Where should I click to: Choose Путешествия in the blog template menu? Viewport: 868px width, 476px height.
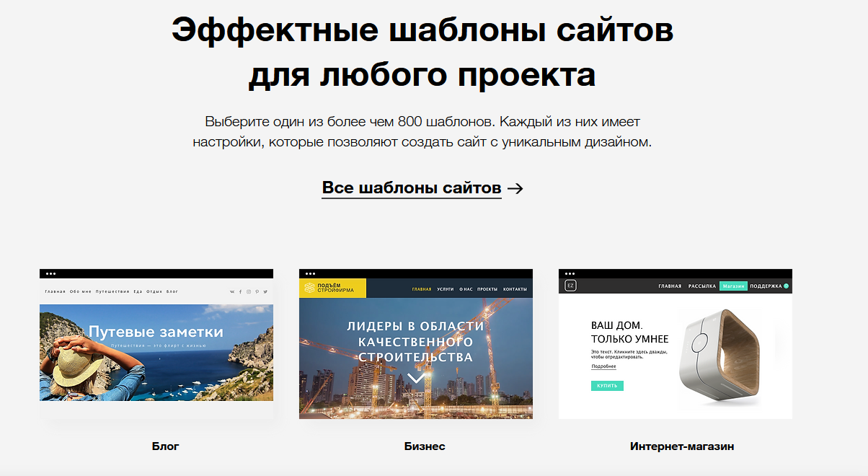[112, 292]
